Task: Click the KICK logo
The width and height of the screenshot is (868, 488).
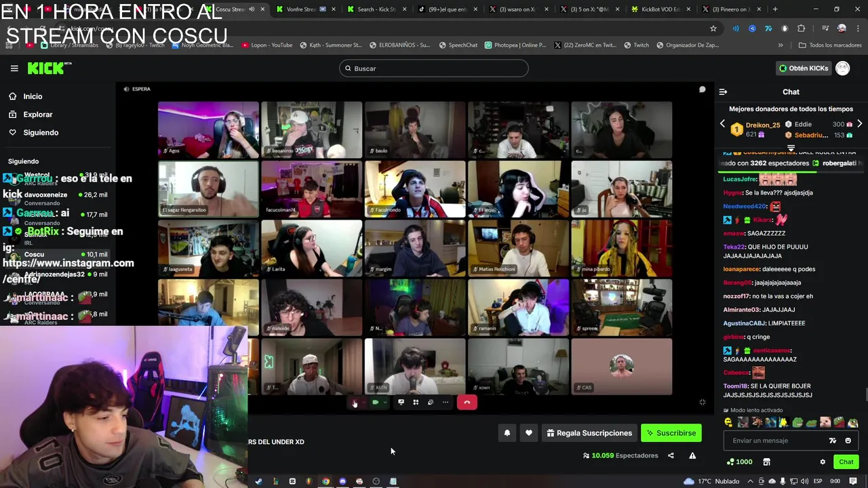Action: click(x=49, y=68)
